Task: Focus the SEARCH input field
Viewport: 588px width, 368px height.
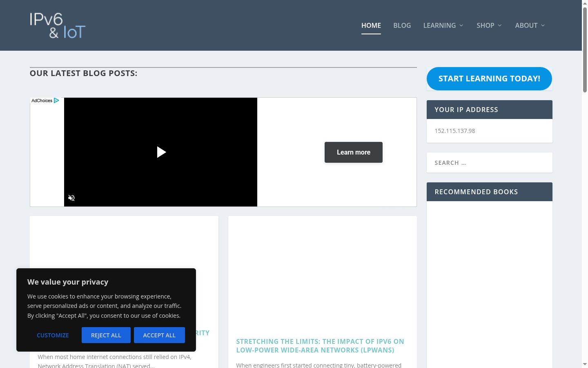Action: click(x=490, y=163)
